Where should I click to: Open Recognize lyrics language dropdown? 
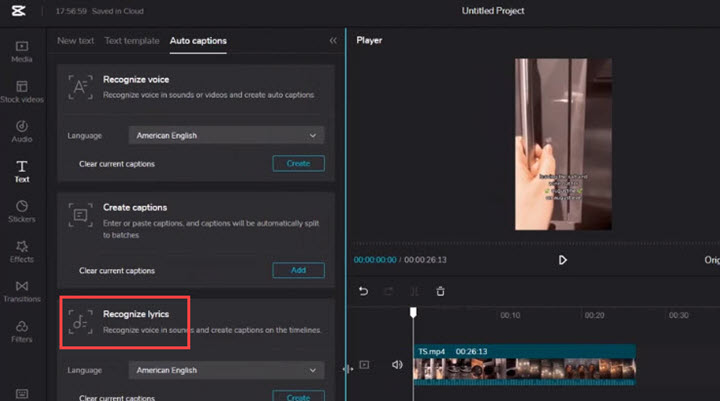tap(226, 370)
